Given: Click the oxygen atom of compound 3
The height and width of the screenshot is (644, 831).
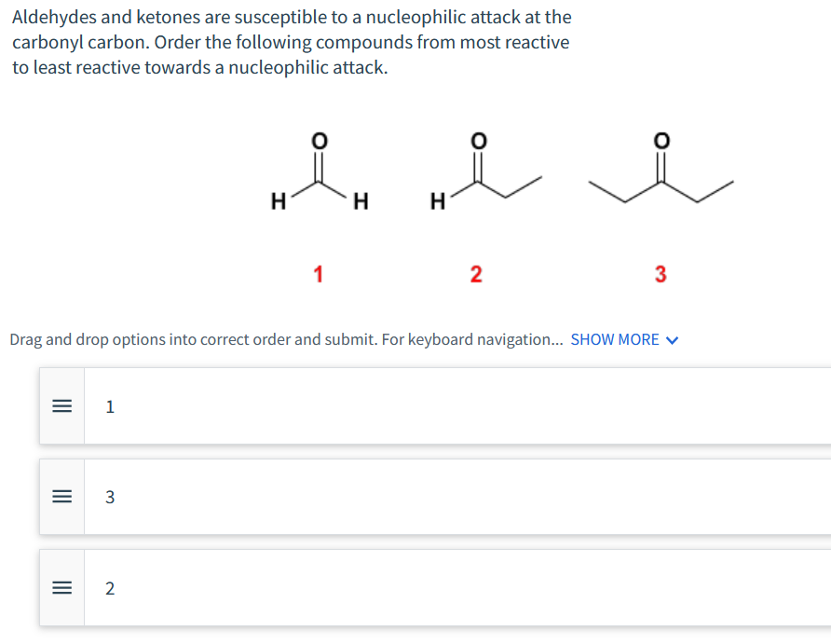Looking at the screenshot, I should (661, 140).
